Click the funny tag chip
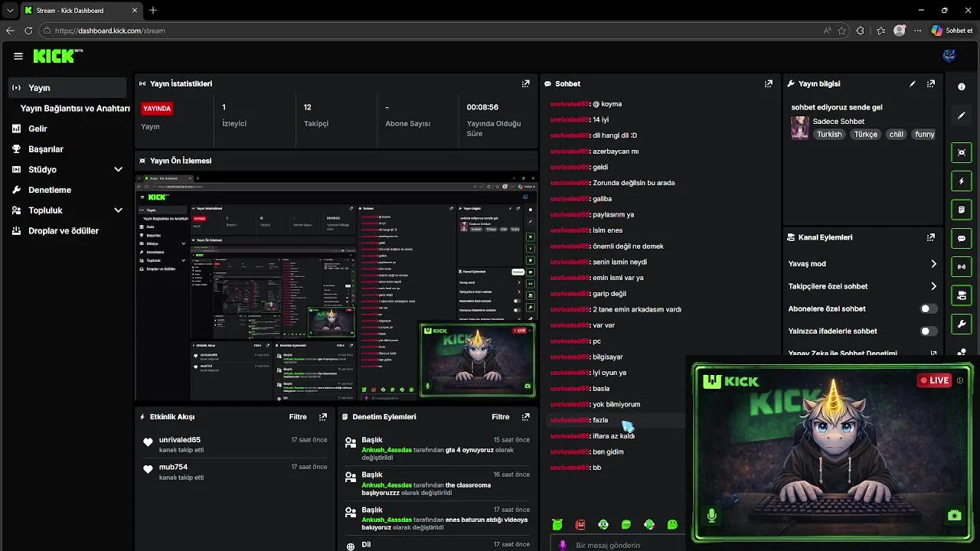 click(x=925, y=134)
